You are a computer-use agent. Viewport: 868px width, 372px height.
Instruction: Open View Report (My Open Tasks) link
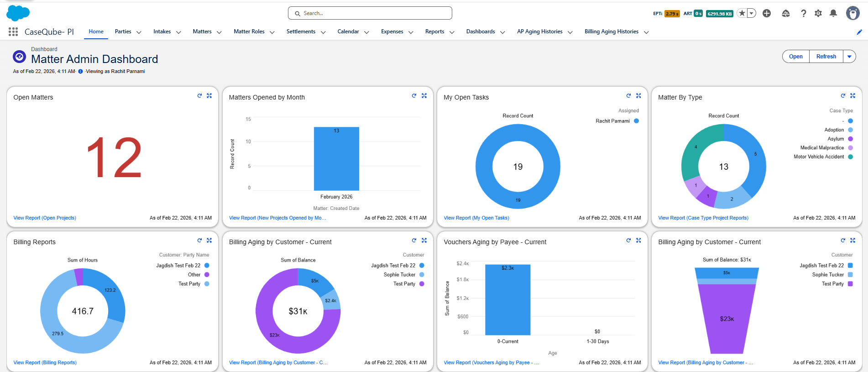pos(476,218)
